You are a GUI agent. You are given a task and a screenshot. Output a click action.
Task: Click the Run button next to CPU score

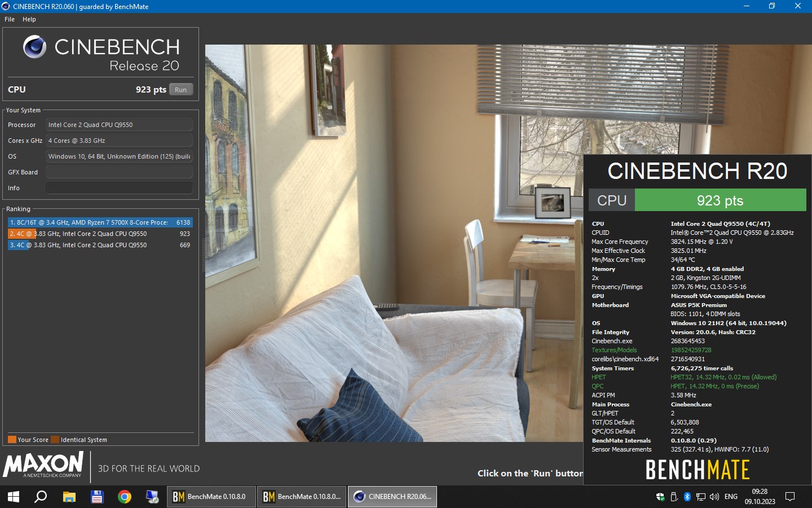(181, 90)
